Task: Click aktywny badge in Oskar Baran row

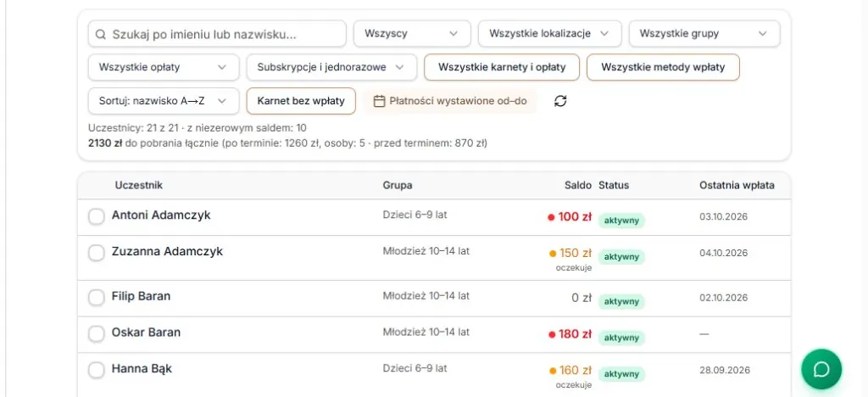Action: pos(621,338)
